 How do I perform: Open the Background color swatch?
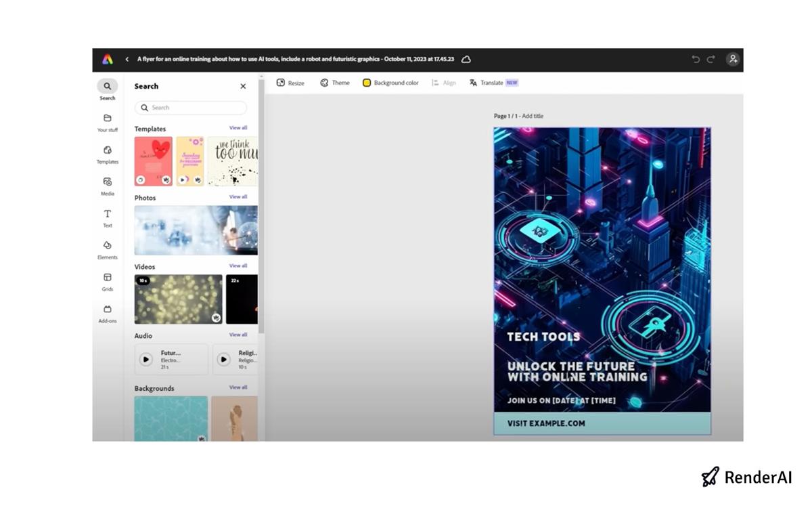click(x=391, y=82)
